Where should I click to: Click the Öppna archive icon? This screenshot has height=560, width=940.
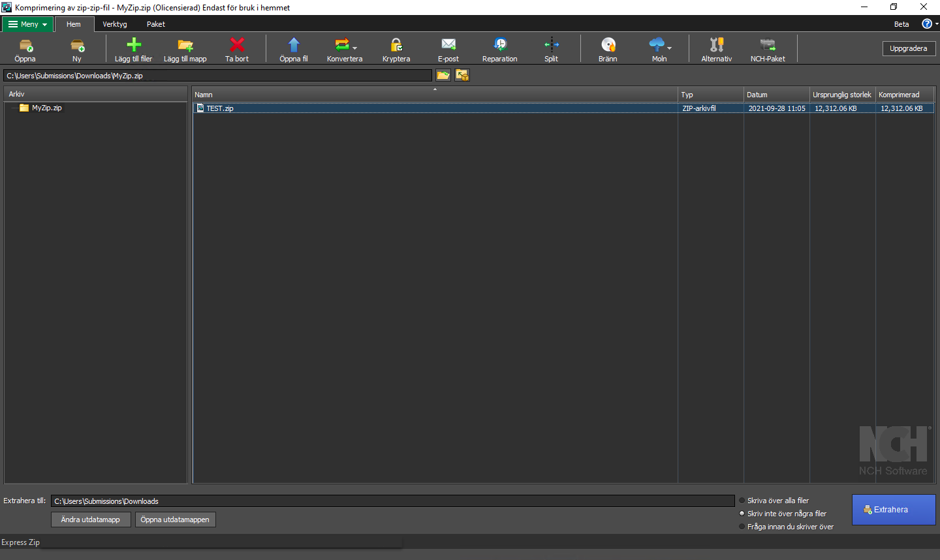[x=25, y=45]
